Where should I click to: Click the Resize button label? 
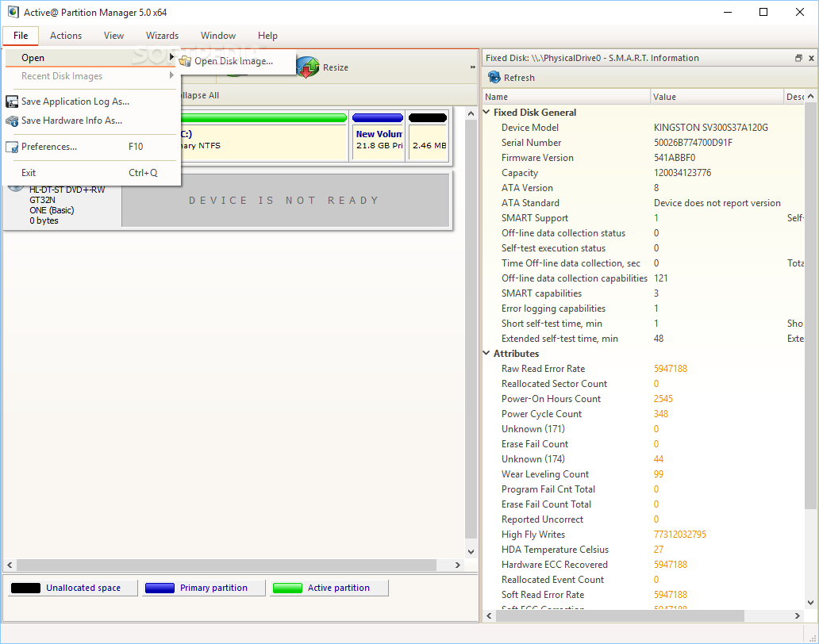(336, 67)
